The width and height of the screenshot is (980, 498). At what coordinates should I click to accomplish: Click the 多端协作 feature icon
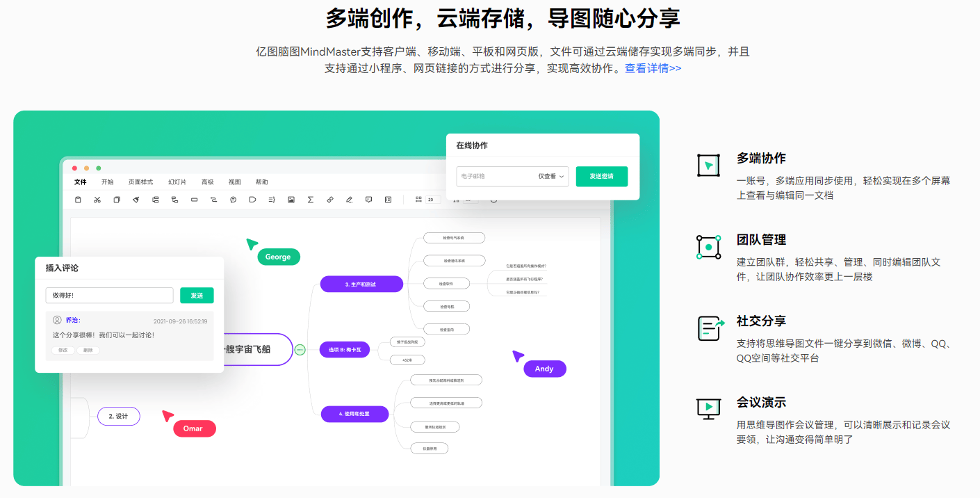point(708,165)
